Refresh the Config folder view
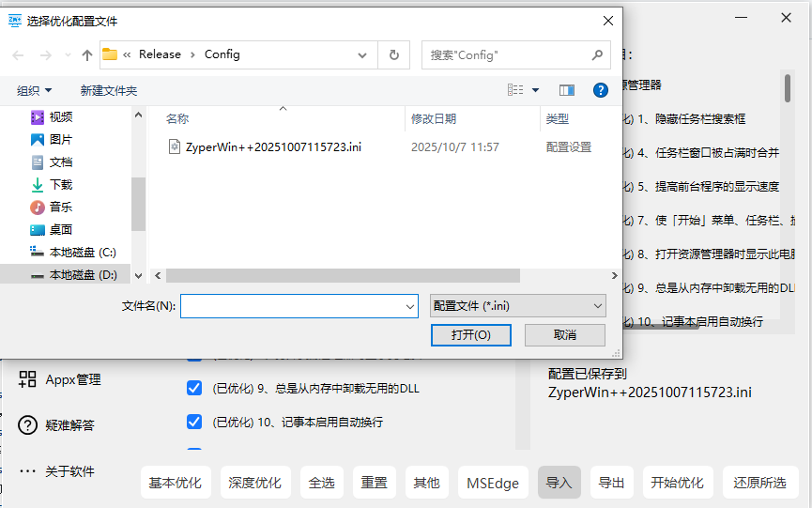Image resolution: width=812 pixels, height=508 pixels. pos(394,55)
